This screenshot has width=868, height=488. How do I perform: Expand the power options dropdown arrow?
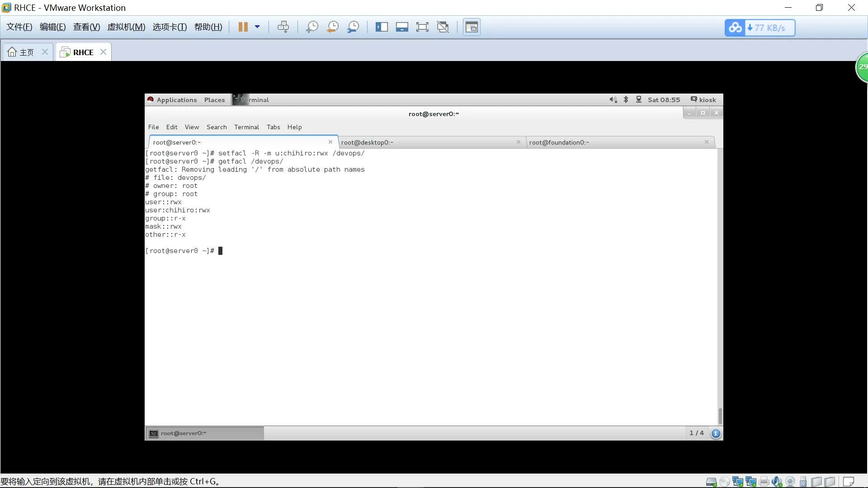pos(257,27)
